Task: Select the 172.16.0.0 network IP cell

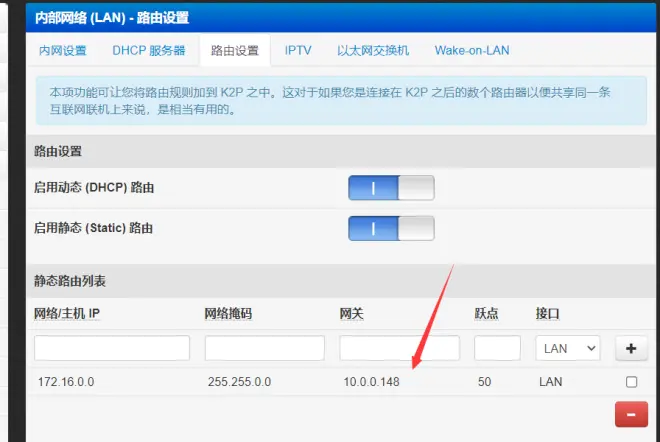Action: (x=66, y=382)
